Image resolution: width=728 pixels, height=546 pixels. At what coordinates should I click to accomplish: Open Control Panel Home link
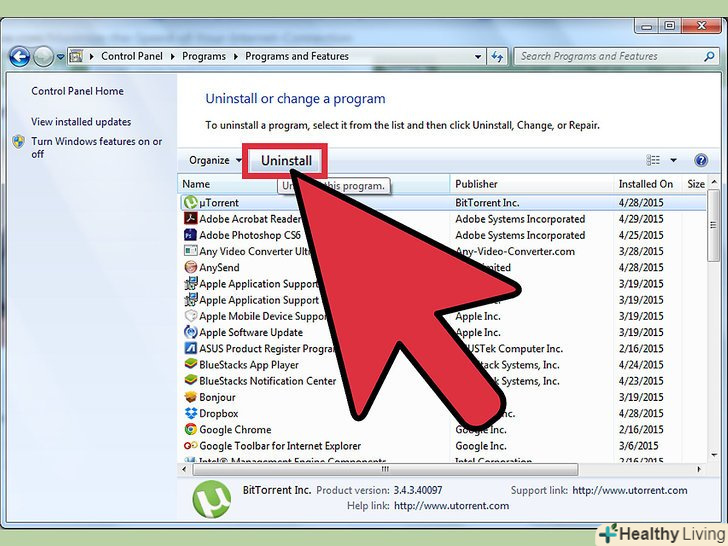[78, 91]
